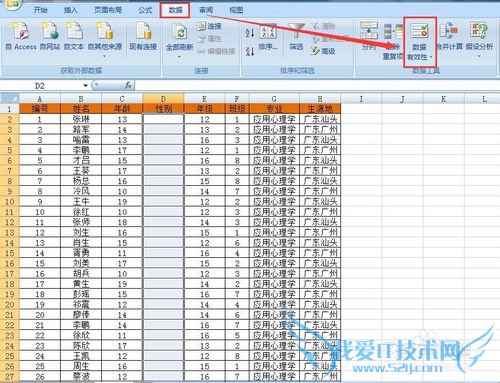
Task: Click the 全部刷新 refresh all icon
Action: click(180, 32)
